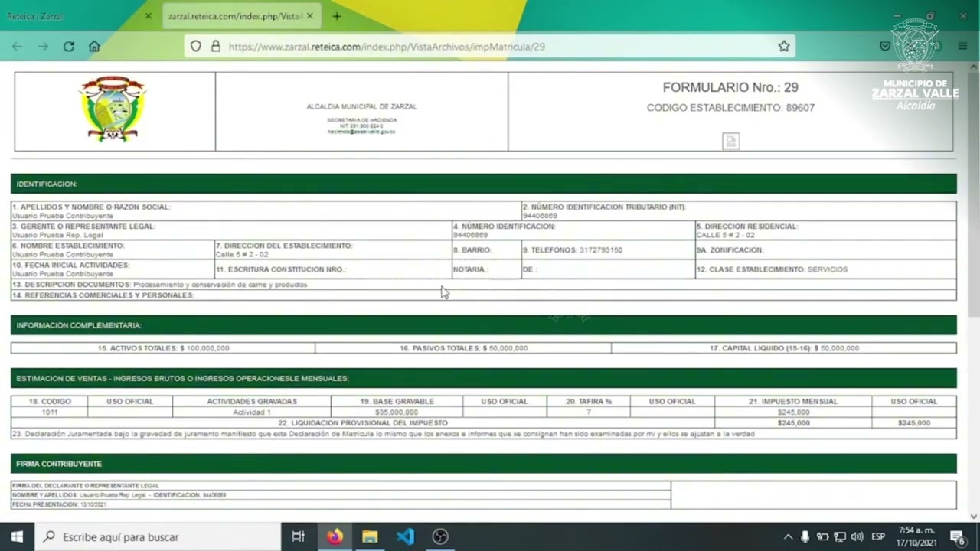Open the Firefox application menu
Screen dimensions: 980x551
[962, 47]
